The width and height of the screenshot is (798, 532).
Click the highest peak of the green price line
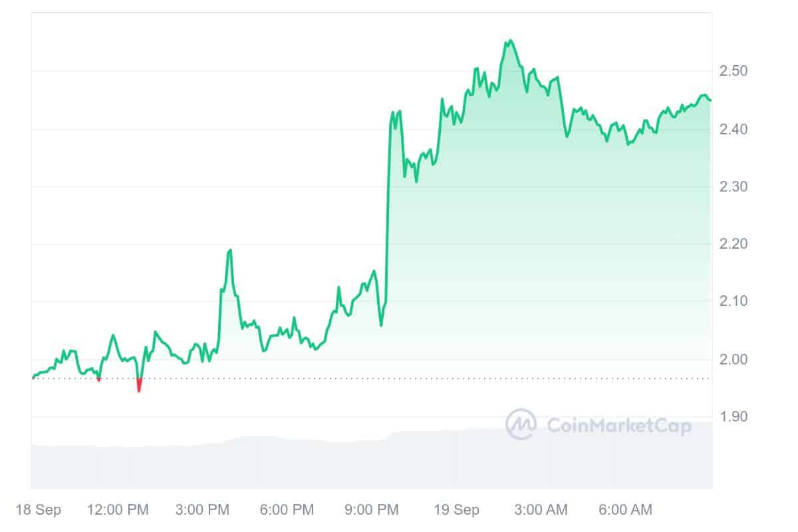coord(509,41)
